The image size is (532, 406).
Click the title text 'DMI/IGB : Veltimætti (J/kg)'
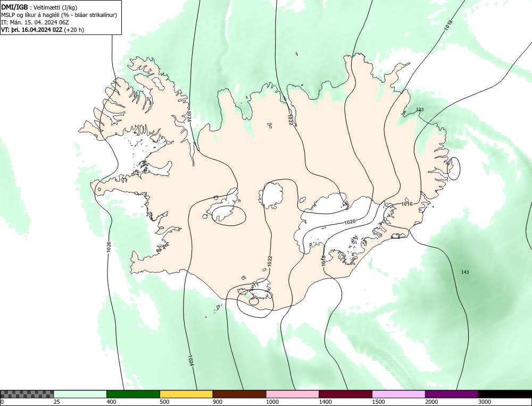39,8
